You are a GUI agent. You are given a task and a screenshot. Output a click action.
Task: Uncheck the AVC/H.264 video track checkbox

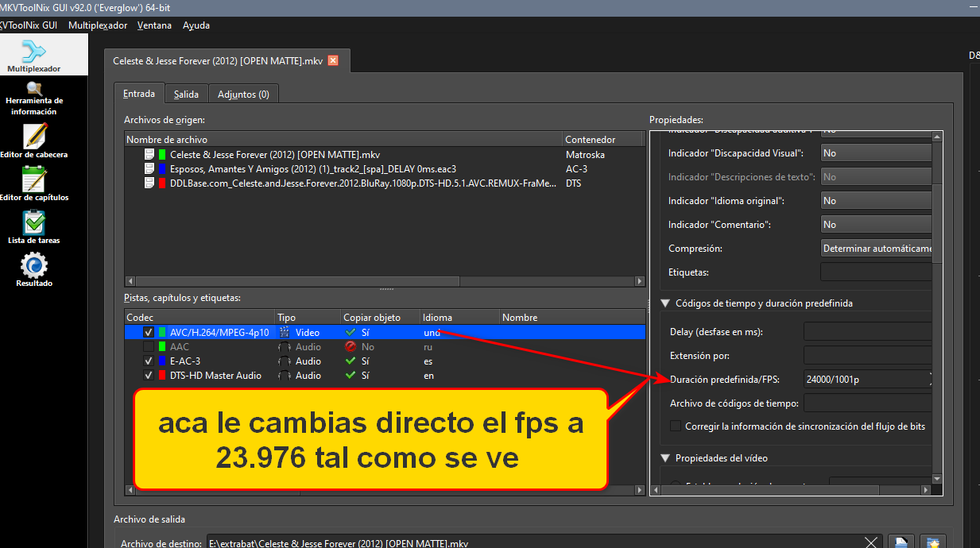[x=149, y=333]
